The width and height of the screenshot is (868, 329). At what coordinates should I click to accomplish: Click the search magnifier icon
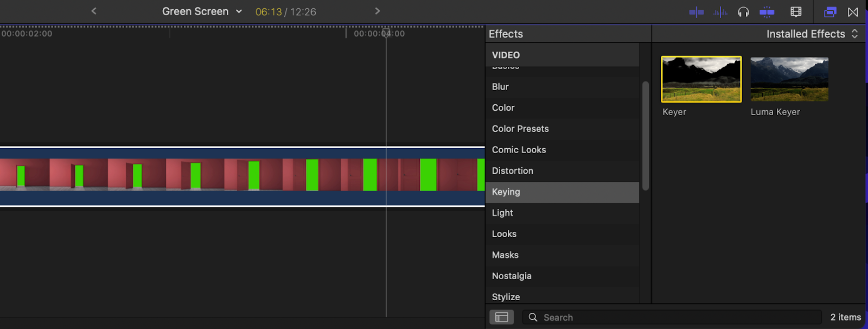(533, 317)
